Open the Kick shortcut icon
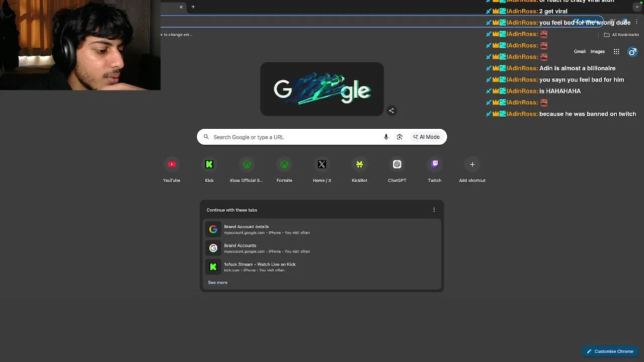The width and height of the screenshot is (644, 362). (x=209, y=164)
